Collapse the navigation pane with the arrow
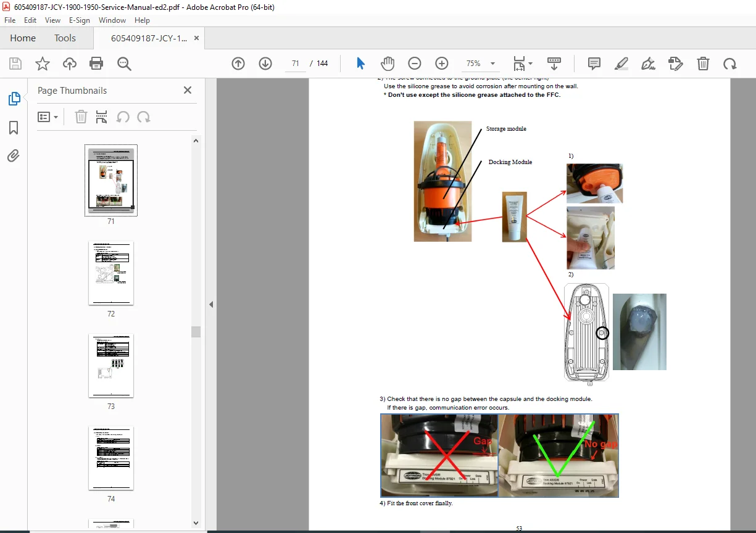 click(x=210, y=304)
